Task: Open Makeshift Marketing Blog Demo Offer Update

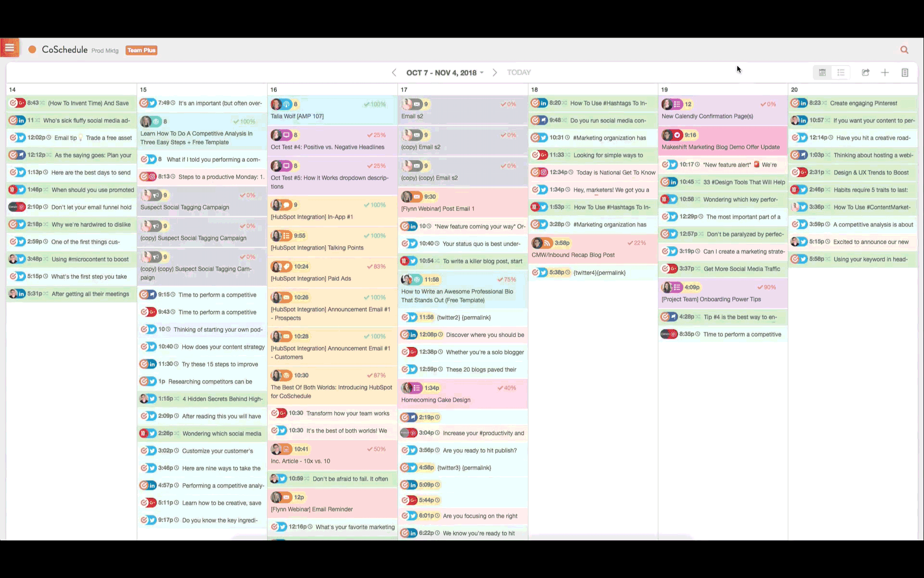Action: click(x=720, y=147)
